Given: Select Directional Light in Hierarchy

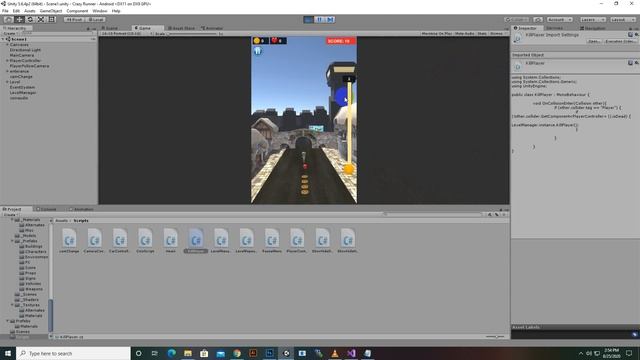Looking at the screenshot, I should (25, 50).
